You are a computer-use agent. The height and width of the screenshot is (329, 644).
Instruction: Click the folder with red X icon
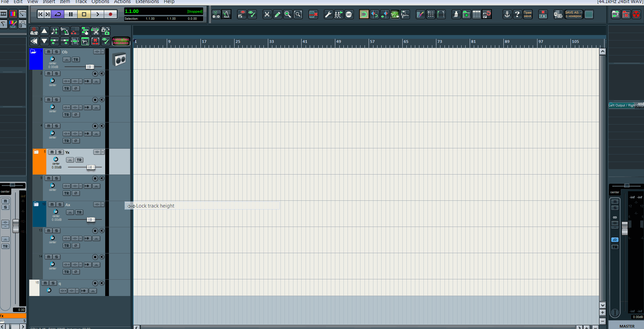click(626, 14)
